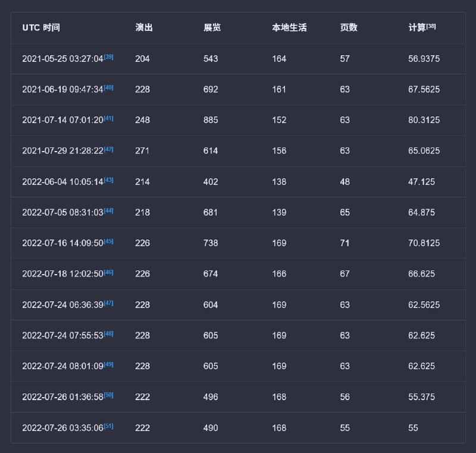Open footnote 39 on the 2021-05-25 row
Image resolution: width=476 pixels, height=453 pixels.
coord(108,56)
